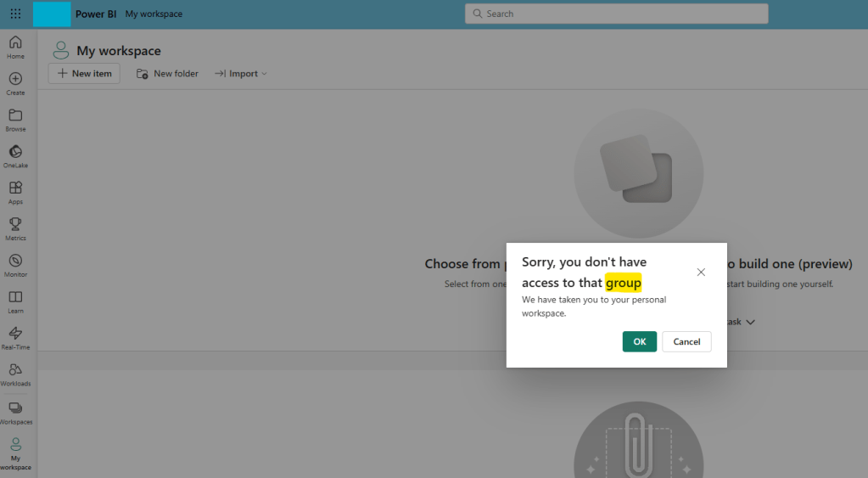The width and height of the screenshot is (868, 478).
Task: Open the OneLake catalog icon
Action: tap(15, 156)
